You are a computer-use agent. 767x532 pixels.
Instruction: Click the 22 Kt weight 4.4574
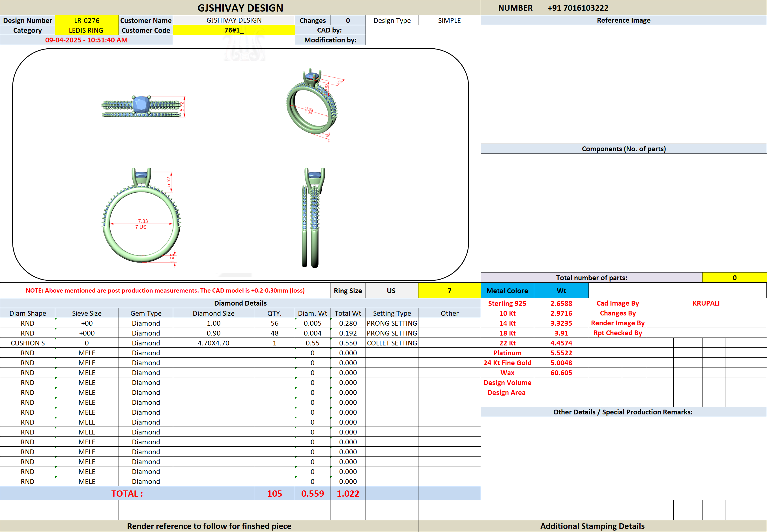(561, 343)
